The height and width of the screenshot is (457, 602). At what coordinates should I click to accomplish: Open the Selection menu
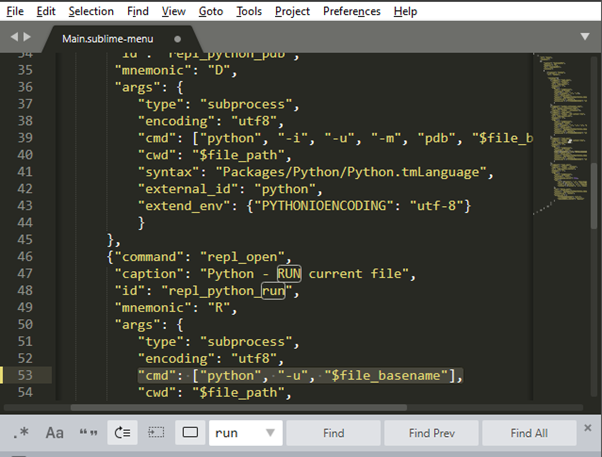[91, 11]
